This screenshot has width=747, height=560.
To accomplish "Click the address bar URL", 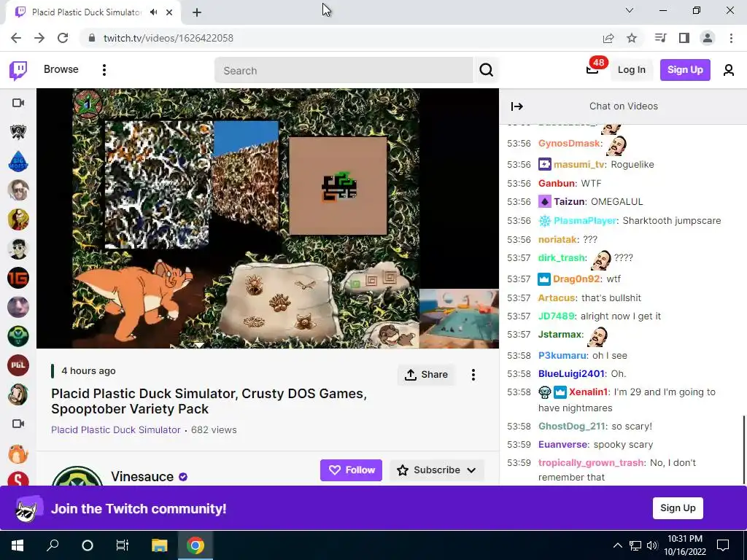I will tap(169, 38).
